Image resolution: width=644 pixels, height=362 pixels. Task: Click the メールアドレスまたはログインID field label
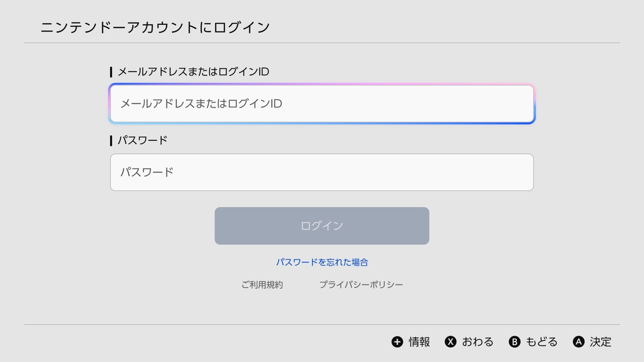click(x=193, y=72)
